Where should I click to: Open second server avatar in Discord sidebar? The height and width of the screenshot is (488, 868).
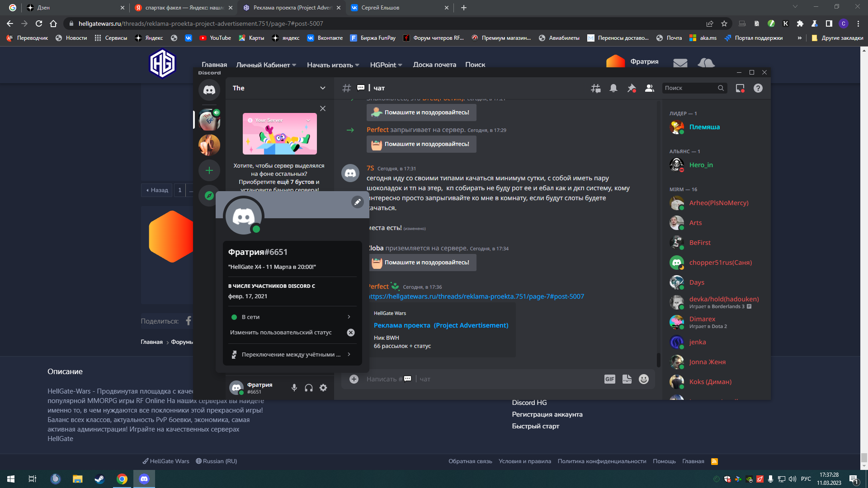209,145
